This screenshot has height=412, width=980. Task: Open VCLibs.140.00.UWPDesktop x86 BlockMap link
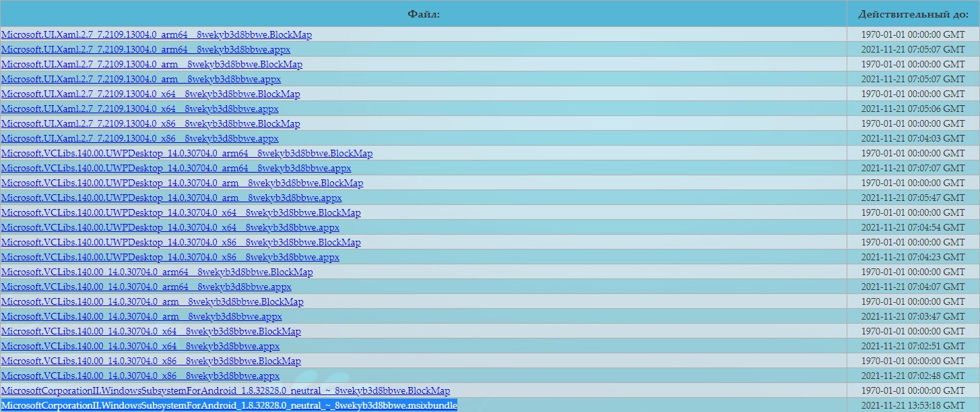click(x=181, y=242)
